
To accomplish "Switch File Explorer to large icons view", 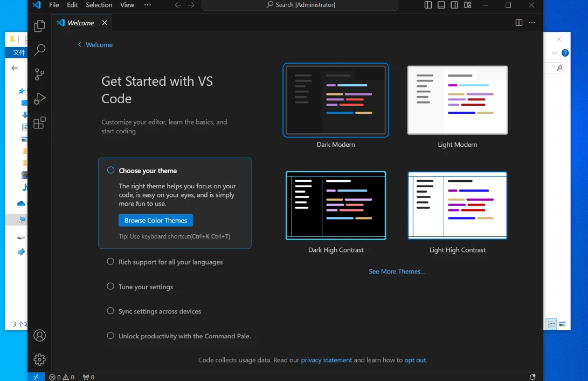I will click(563, 324).
